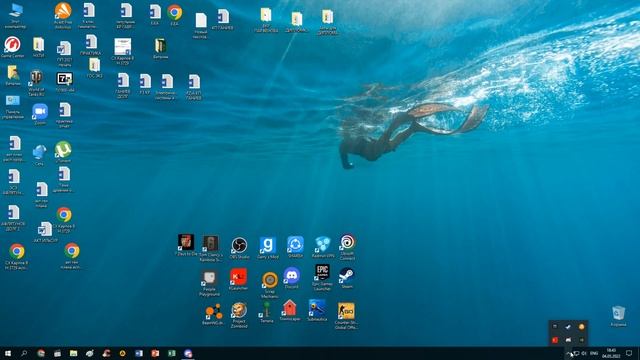Collapse the hidden tray icons chevron

pos(569,353)
